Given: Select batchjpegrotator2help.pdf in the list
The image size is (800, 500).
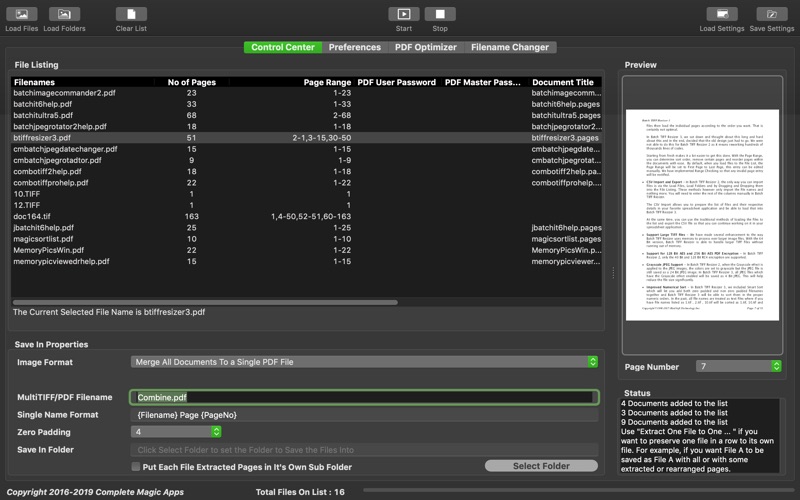Looking at the screenshot, I should pos(306,127).
